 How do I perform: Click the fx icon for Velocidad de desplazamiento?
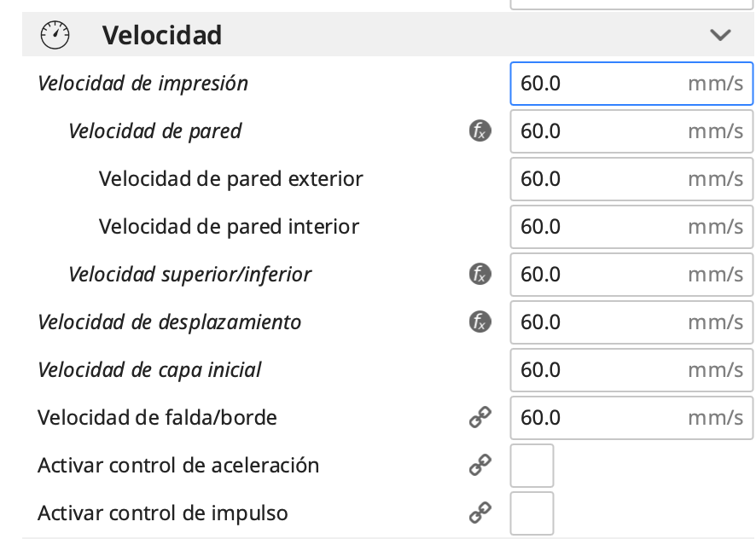tap(480, 322)
